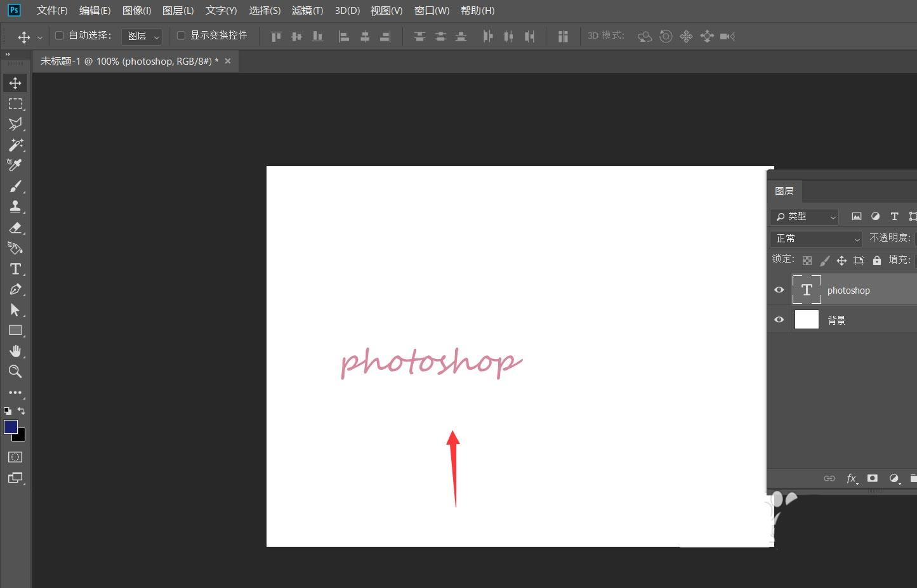This screenshot has width=917, height=588.
Task: Add a layer mask
Action: 873,479
